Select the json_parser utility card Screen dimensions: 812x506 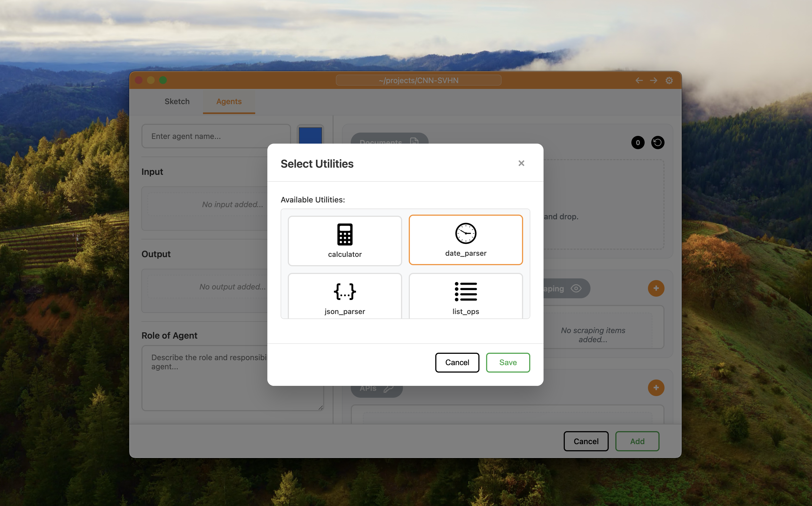[x=345, y=296]
